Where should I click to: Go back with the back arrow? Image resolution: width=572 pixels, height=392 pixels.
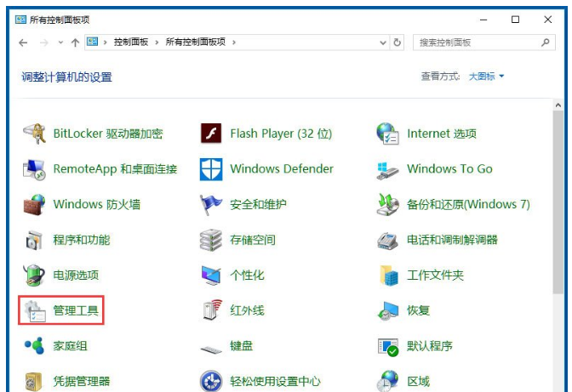pyautogui.click(x=23, y=43)
